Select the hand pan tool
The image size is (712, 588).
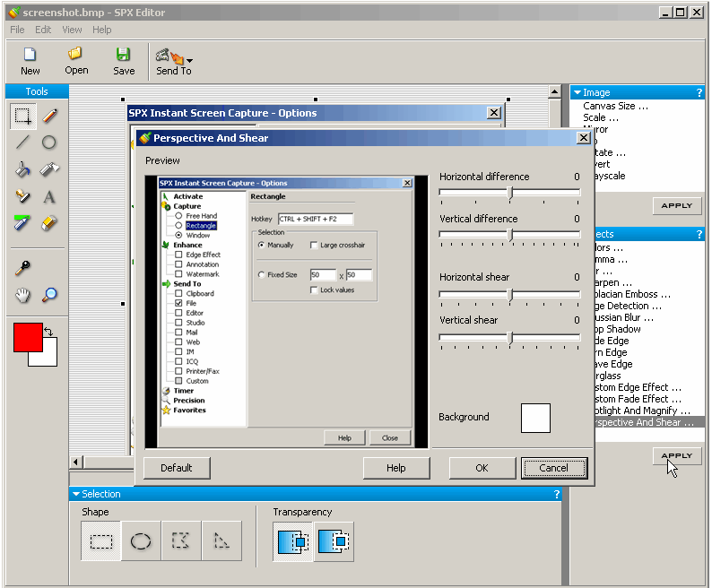click(22, 295)
